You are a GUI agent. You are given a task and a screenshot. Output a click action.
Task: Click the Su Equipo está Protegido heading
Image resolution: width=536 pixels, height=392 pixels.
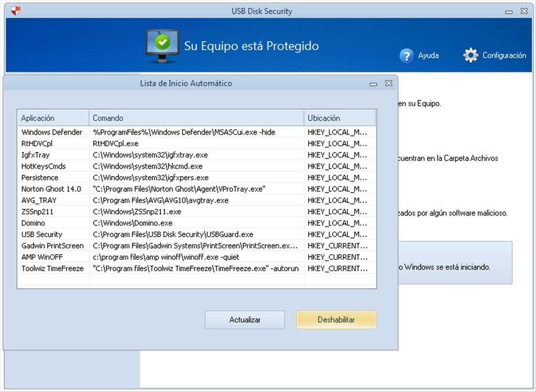coord(251,46)
